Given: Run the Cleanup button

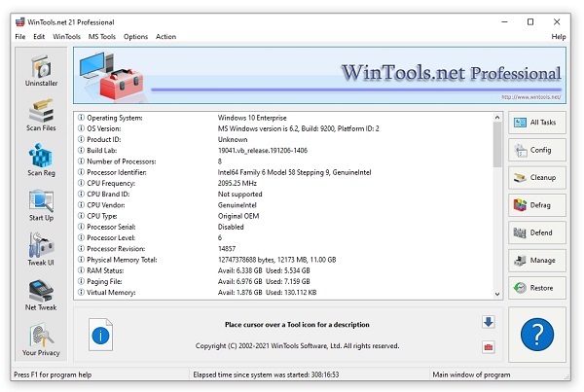Looking at the screenshot, I should click(536, 178).
